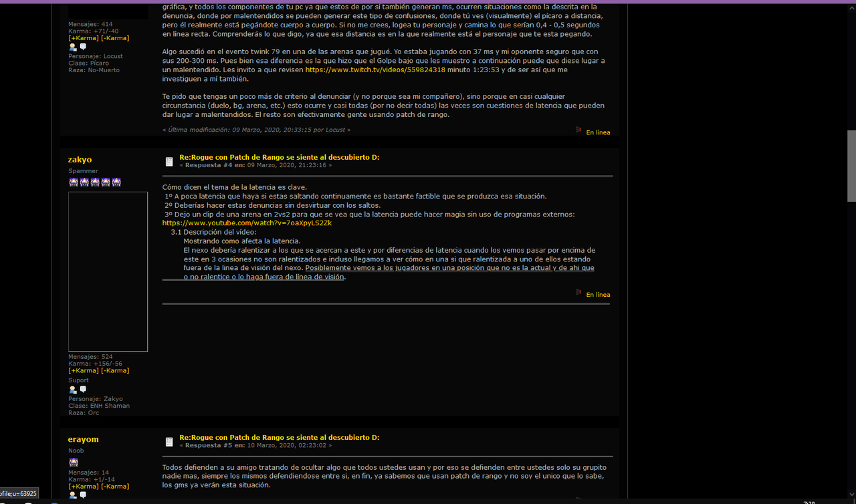
Task: Click the underlined 'Posiblemente vemos a los jugadores' sentence
Action: point(389,272)
